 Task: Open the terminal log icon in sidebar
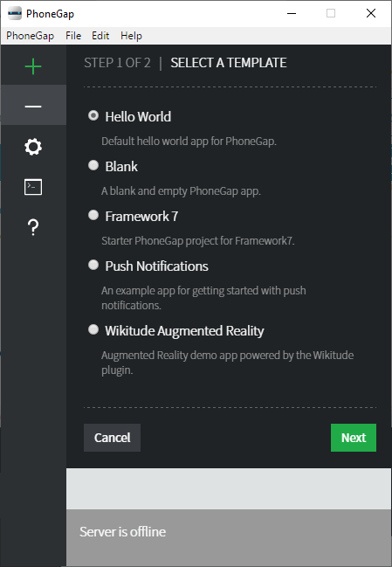[33, 187]
